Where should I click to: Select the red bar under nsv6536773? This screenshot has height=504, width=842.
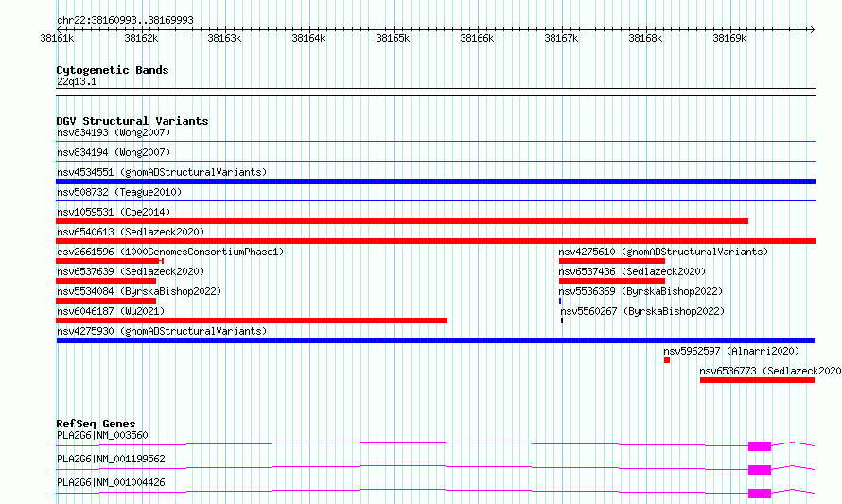pyautogui.click(x=757, y=380)
